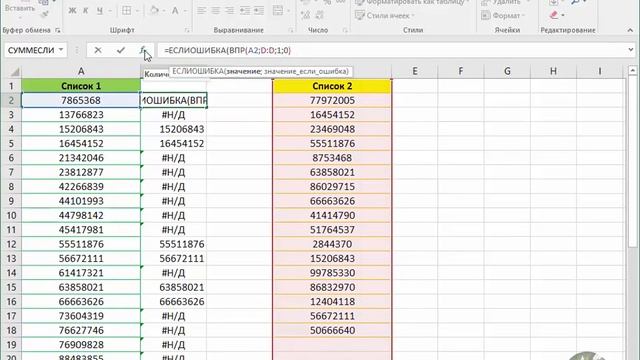Toggle underline Ч formatting
This screenshot has width=640, height=360.
coord(100,11)
